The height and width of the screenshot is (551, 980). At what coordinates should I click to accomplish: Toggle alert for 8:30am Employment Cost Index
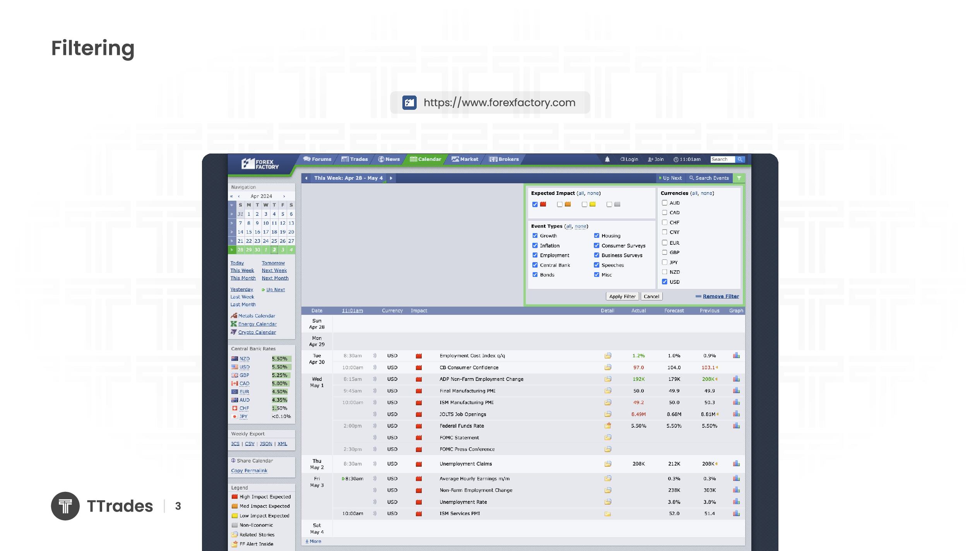[375, 356]
